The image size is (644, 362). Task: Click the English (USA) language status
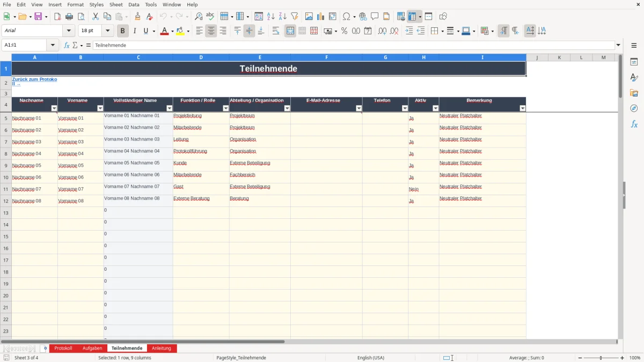(x=371, y=358)
